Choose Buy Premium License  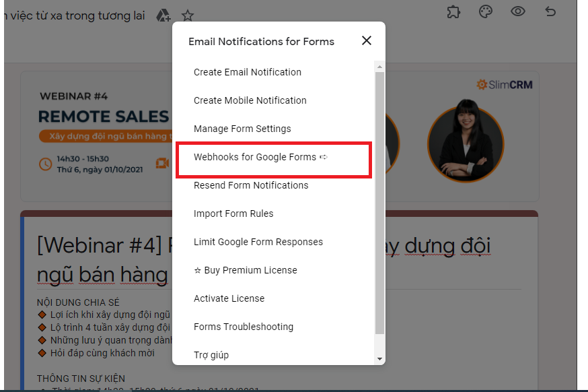pos(246,270)
